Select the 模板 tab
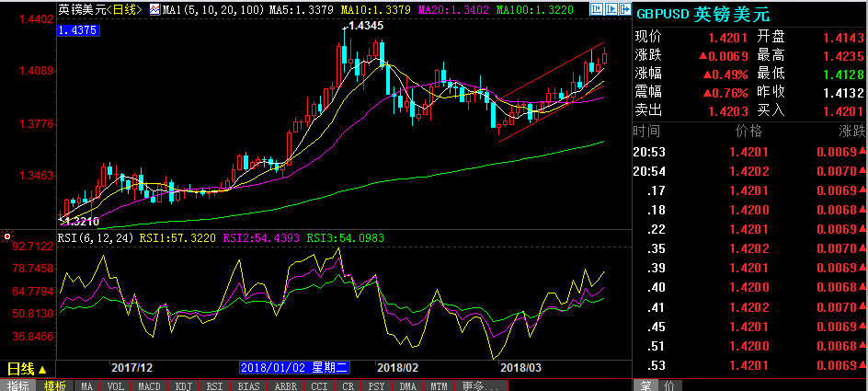The height and width of the screenshot is (391, 868). coord(53,385)
